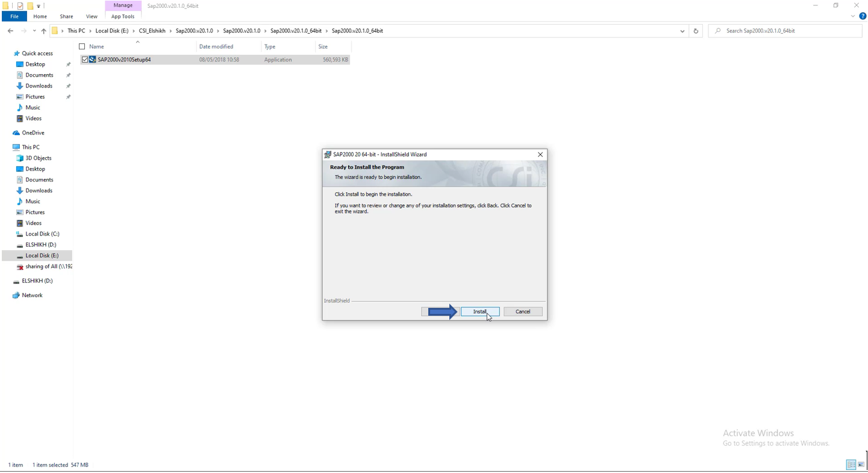Uncheck the SAP2000v2010Setup64 file checkbox
Viewport: 868px width, 473px height.
pyautogui.click(x=85, y=60)
